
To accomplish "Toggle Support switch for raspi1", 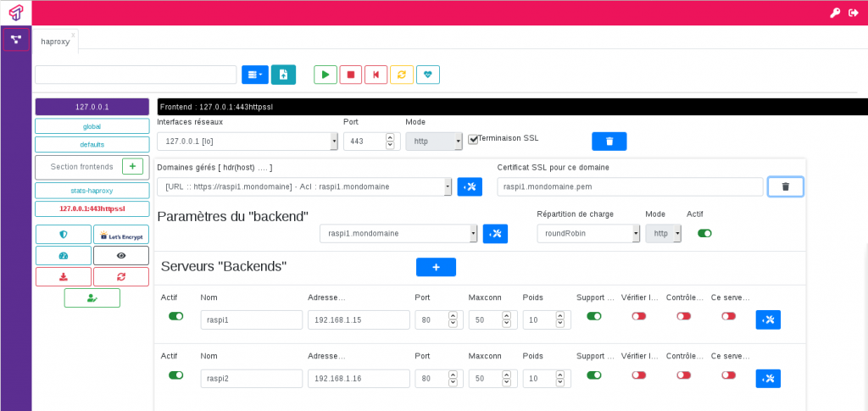I will click(x=594, y=316).
